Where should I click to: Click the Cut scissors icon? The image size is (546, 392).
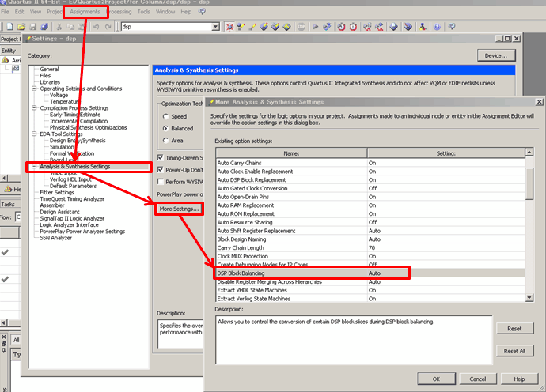pos(59,27)
